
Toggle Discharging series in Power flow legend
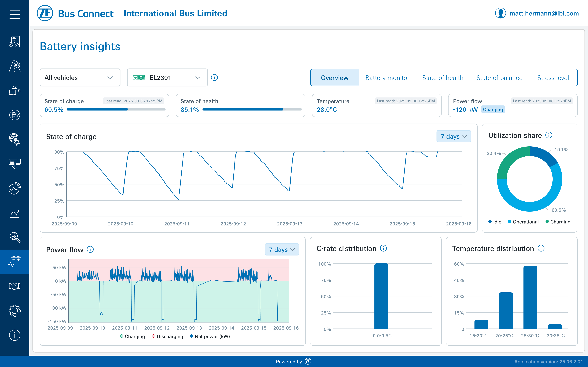167,336
